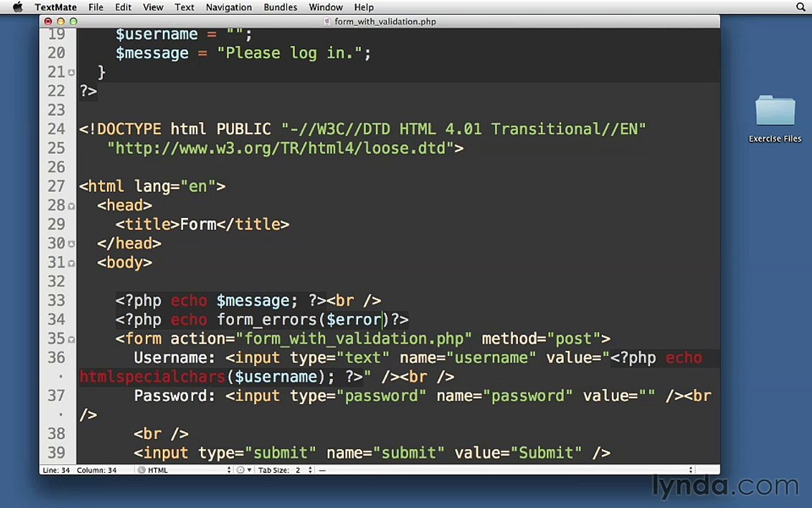Open the View menu
Image resolution: width=812 pixels, height=508 pixels.
(153, 7)
